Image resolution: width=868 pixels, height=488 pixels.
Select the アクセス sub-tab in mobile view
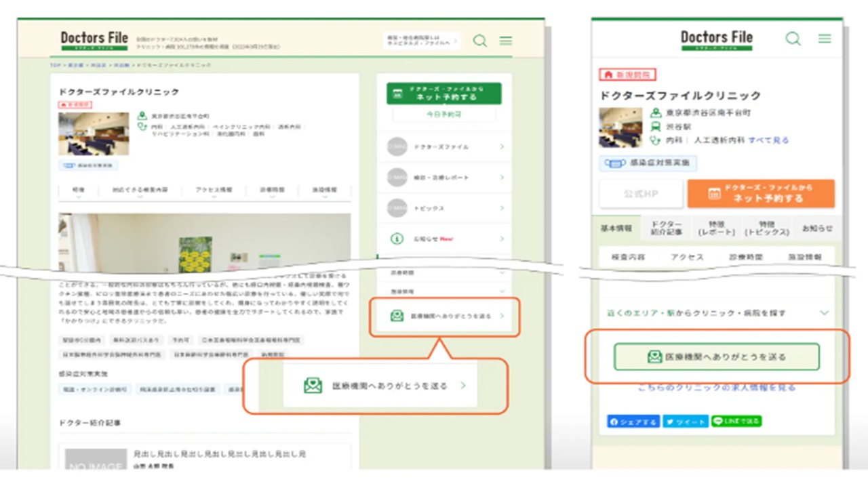pyautogui.click(x=687, y=258)
